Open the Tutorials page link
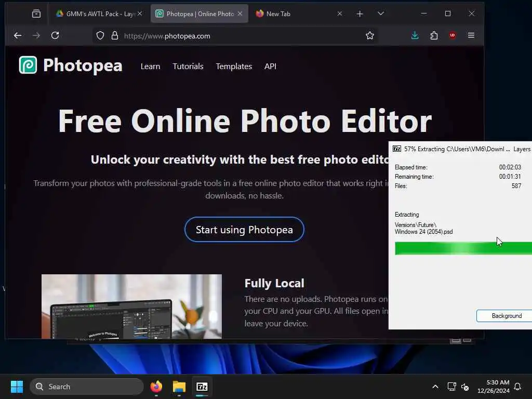The width and height of the screenshot is (532, 399). point(188,66)
